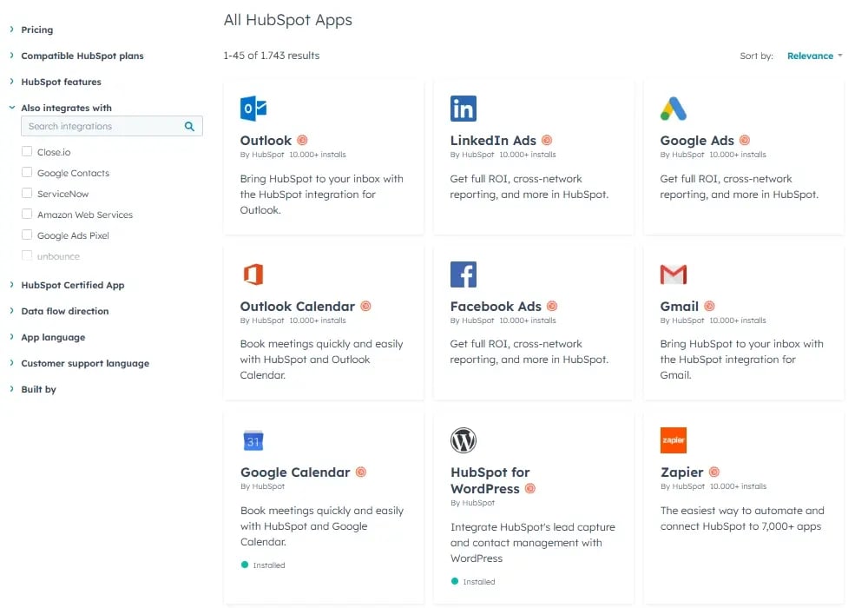The image size is (868, 608).
Task: Check the Close.io checkbox
Action: (27, 151)
